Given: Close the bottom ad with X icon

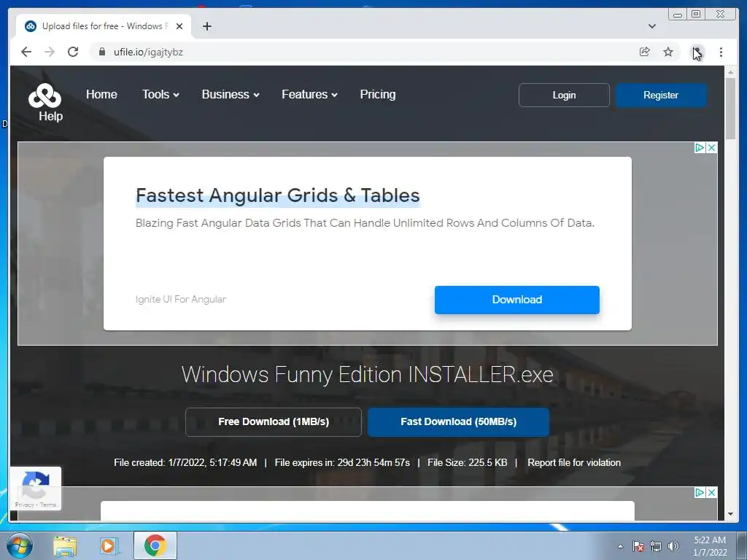Looking at the screenshot, I should coord(711,492).
